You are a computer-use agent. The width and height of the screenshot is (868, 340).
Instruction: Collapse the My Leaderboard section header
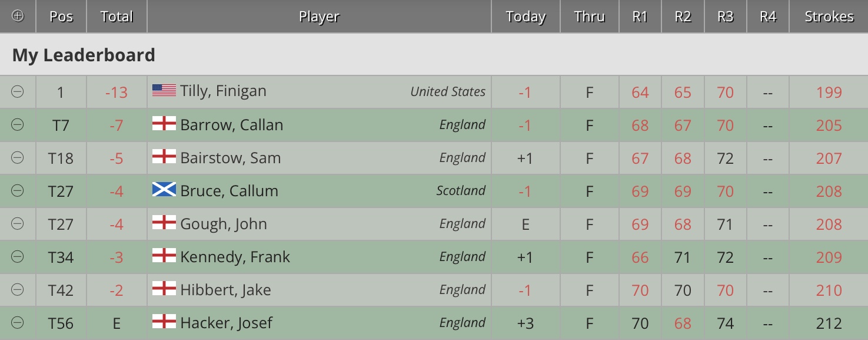click(84, 55)
